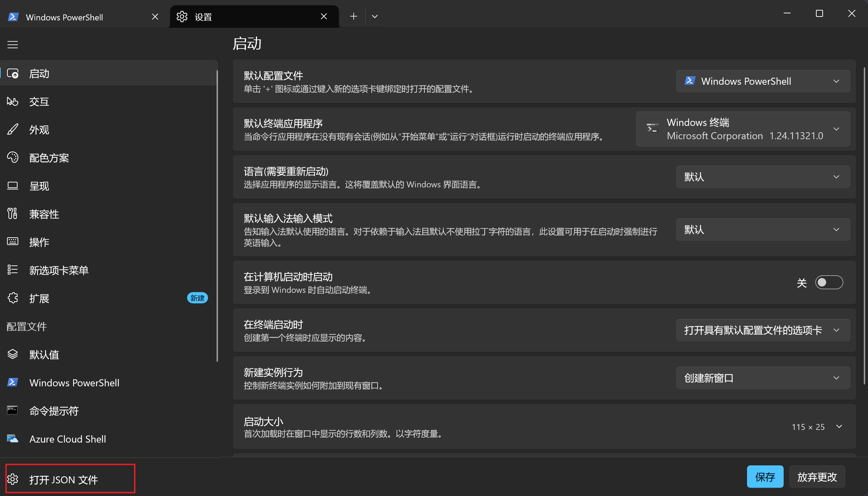
Task: Click the sidebar vertical scrollbar
Action: point(217,216)
